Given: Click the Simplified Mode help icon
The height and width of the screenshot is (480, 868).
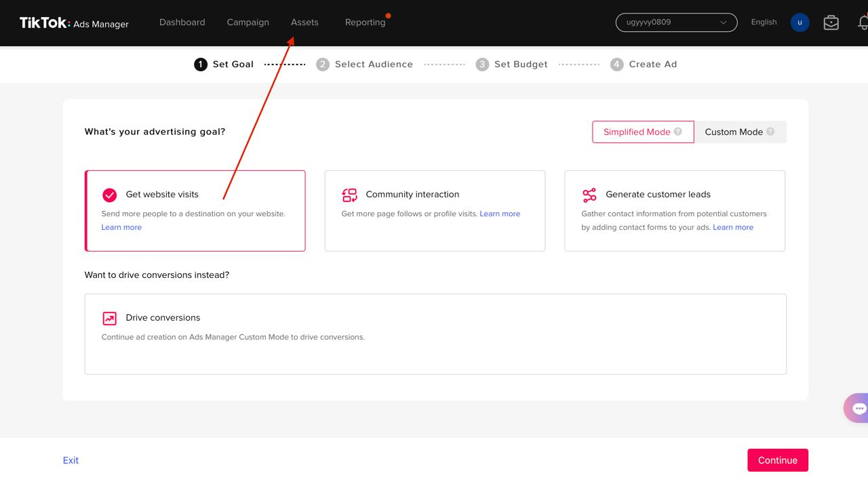Looking at the screenshot, I should coord(677,132).
